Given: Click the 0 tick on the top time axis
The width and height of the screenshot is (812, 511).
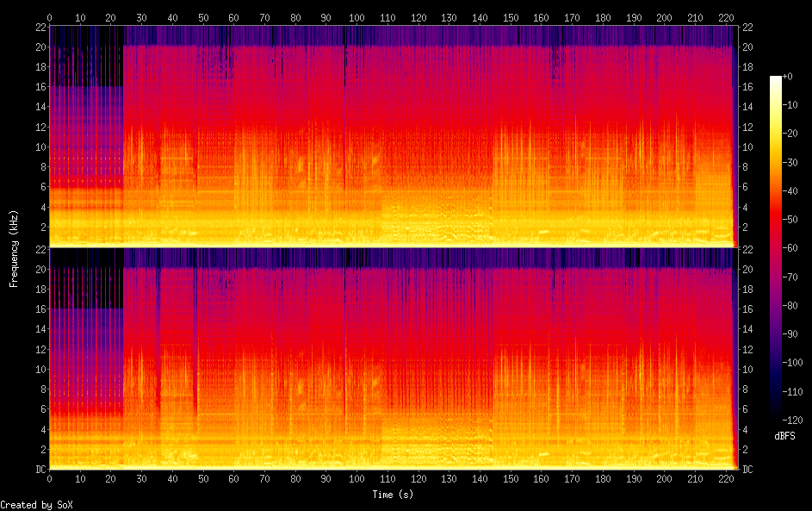Looking at the screenshot, I should pos(49,17).
